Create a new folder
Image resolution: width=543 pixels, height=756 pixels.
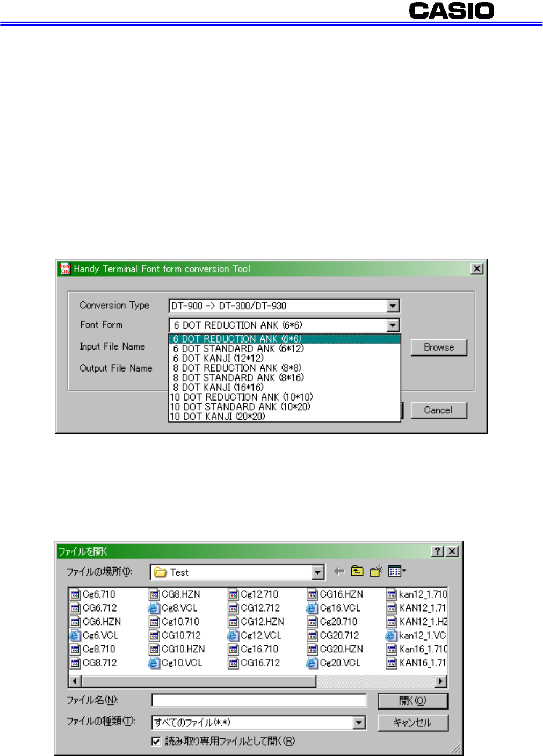[x=376, y=571]
